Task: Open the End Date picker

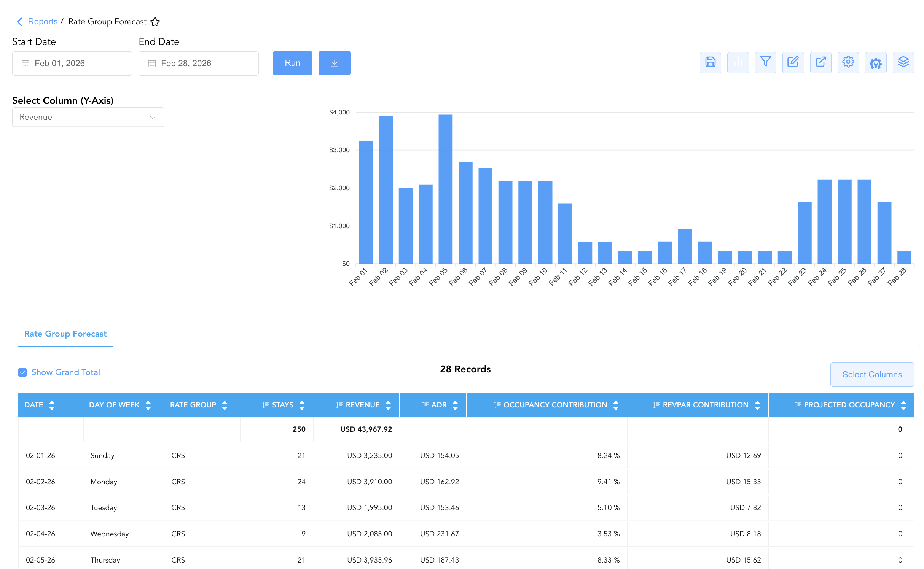Action: [x=199, y=64]
